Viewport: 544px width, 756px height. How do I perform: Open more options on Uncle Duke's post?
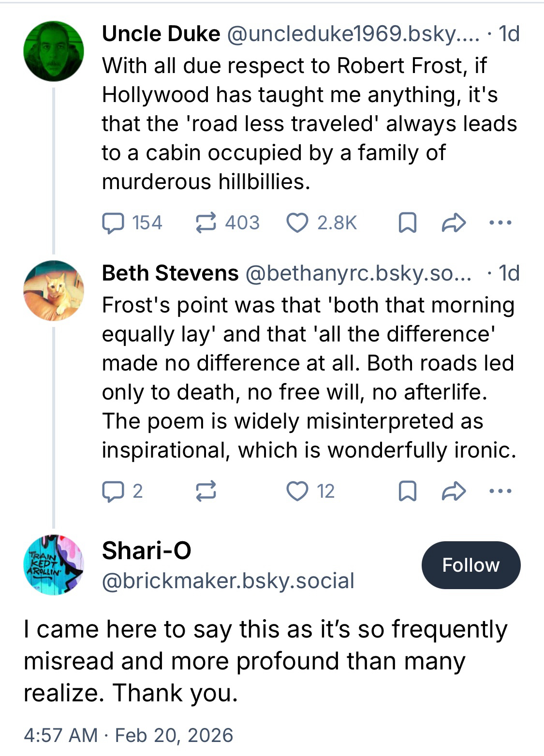point(500,223)
